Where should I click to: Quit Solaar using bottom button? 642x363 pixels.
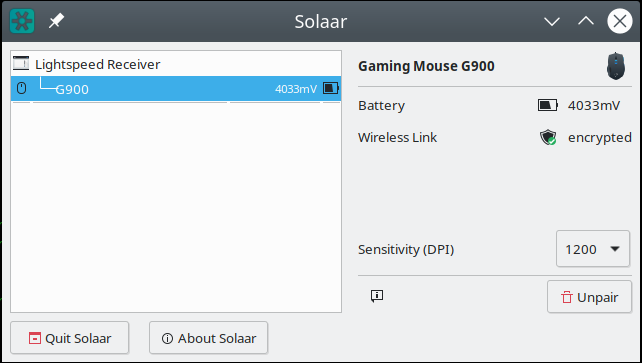click(x=70, y=338)
